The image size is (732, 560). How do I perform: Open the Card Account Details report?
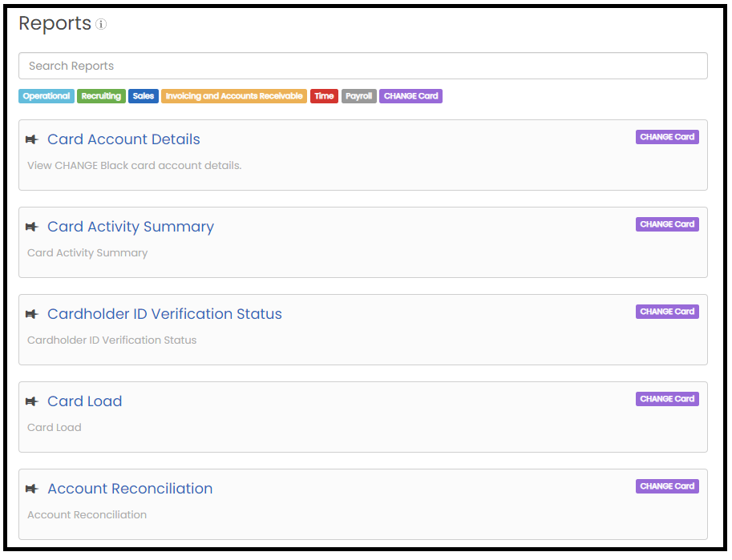(x=123, y=139)
